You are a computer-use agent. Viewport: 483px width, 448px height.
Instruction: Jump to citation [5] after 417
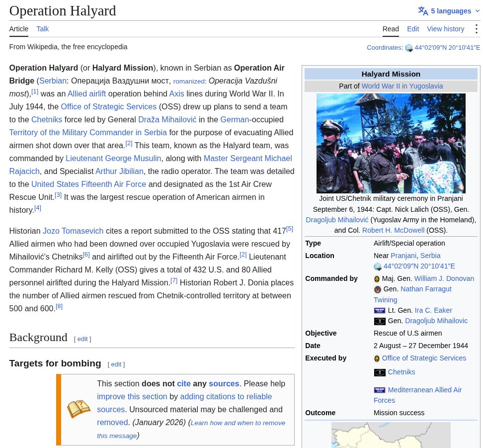coord(290,229)
